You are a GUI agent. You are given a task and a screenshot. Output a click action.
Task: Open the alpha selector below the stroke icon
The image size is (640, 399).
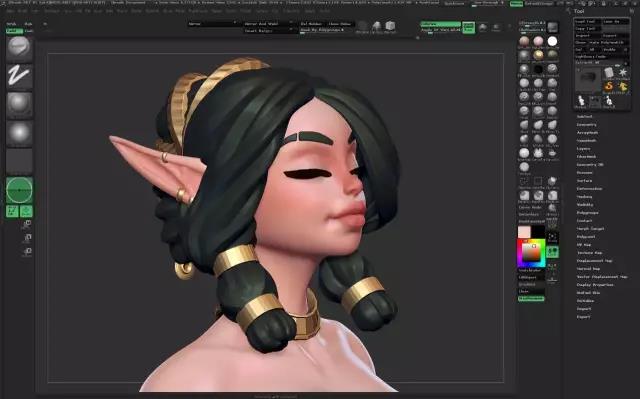19,105
